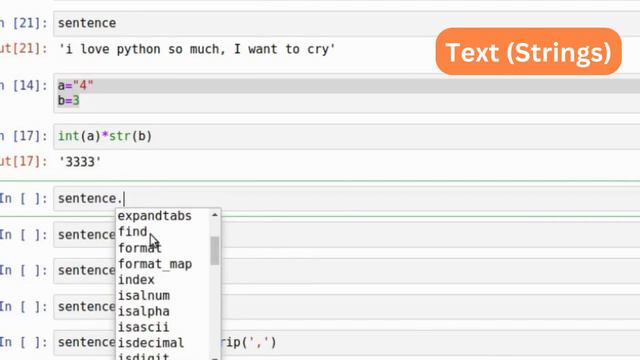Image resolution: width=640 pixels, height=360 pixels.
Task: Select cell In [21] containing 'sentence'
Action: tap(346, 23)
